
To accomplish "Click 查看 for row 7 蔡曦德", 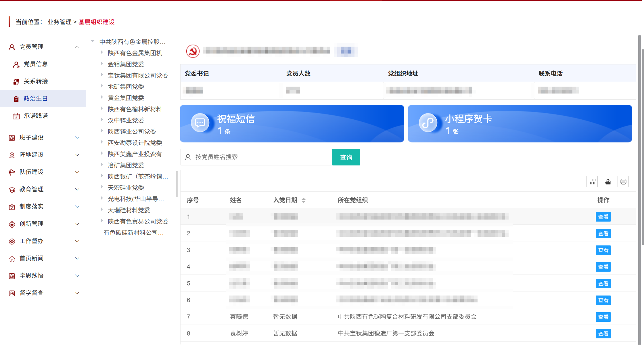I will coord(603,317).
